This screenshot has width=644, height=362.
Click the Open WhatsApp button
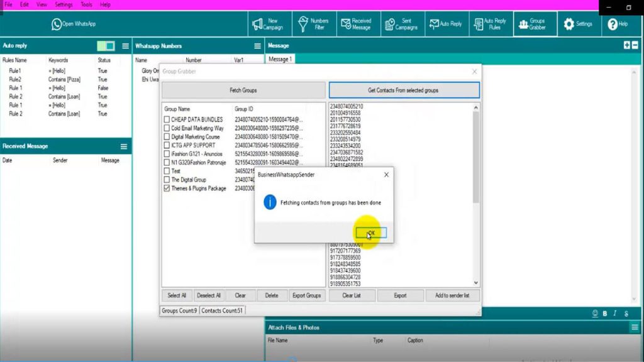[74, 24]
